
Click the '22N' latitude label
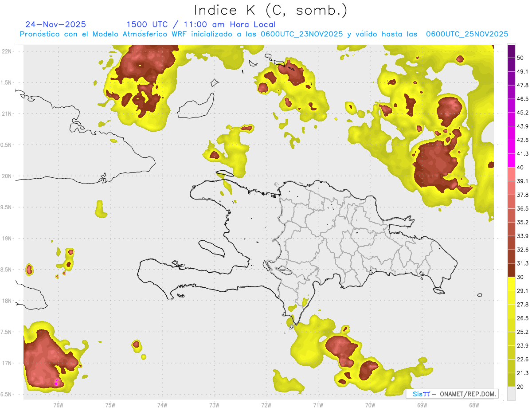[x=7, y=51]
